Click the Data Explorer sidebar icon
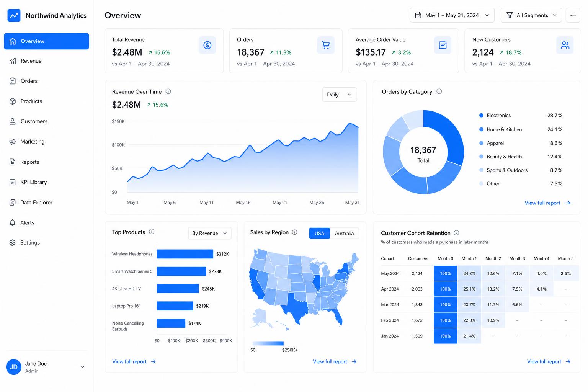Screen dimensions: 588x392 13,203
